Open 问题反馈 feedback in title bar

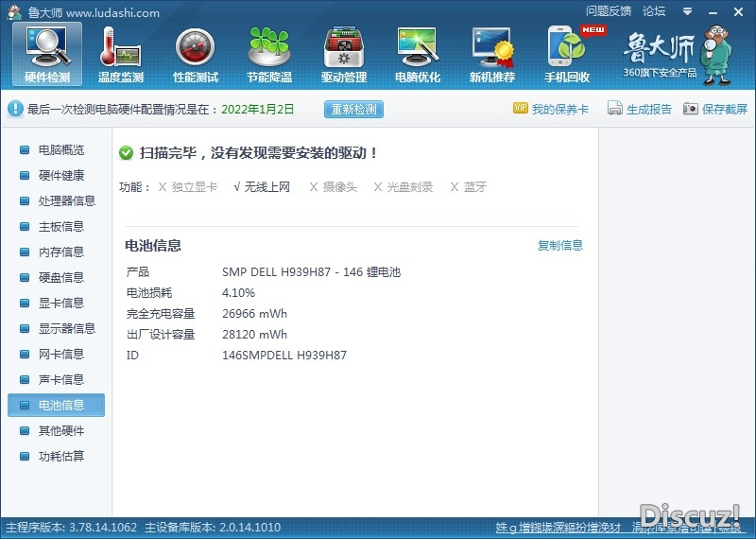coord(608,11)
